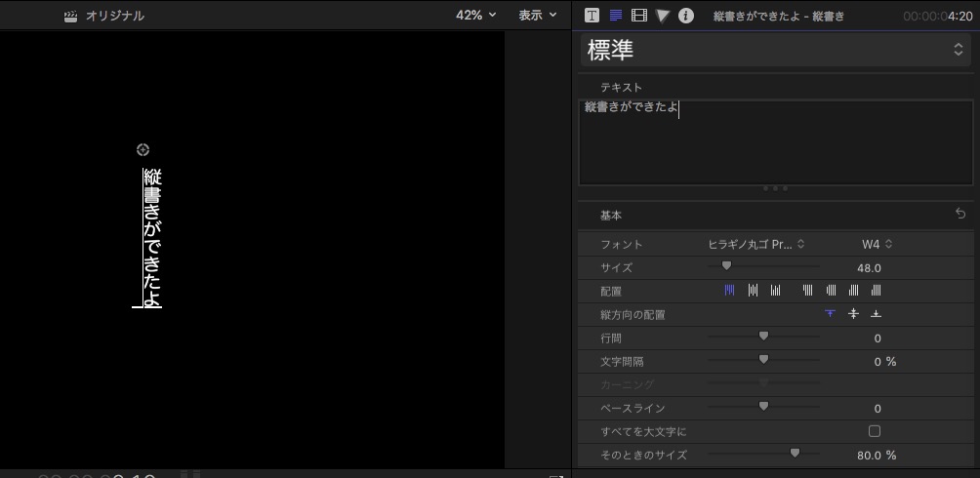Select justify-center alignment in 配置 row

pos(832,291)
